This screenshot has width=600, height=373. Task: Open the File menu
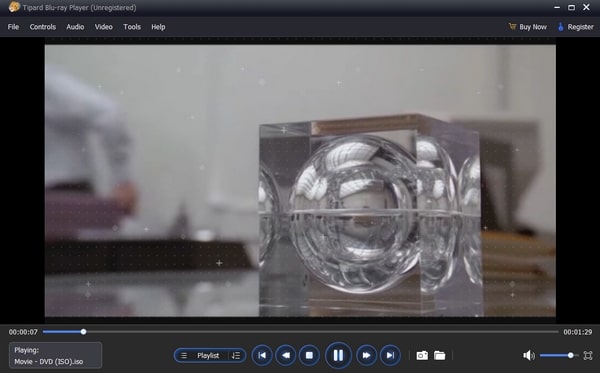tap(13, 27)
